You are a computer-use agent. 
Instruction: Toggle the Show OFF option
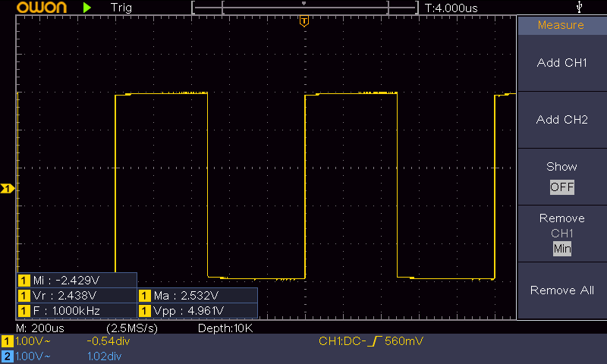coord(561,177)
